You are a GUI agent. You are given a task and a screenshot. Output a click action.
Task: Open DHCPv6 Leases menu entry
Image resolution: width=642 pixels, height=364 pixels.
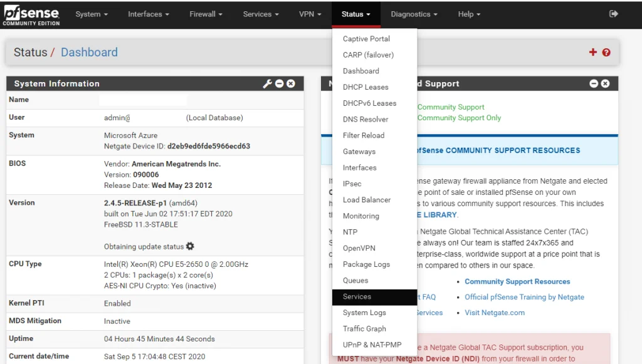point(375,103)
